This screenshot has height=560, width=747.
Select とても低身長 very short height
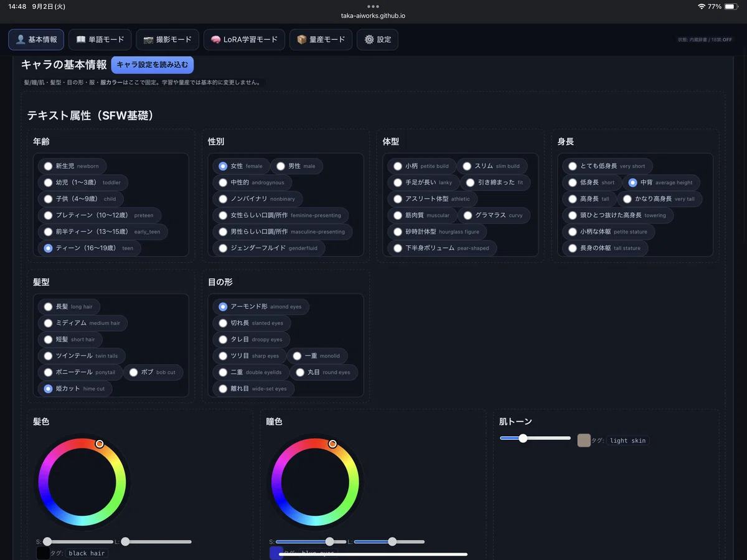[608, 166]
